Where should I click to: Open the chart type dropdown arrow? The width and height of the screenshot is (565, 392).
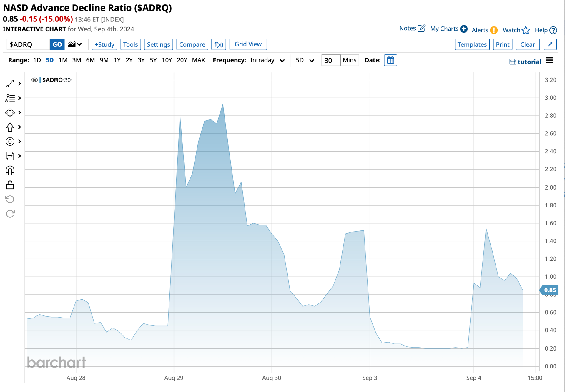coord(79,44)
